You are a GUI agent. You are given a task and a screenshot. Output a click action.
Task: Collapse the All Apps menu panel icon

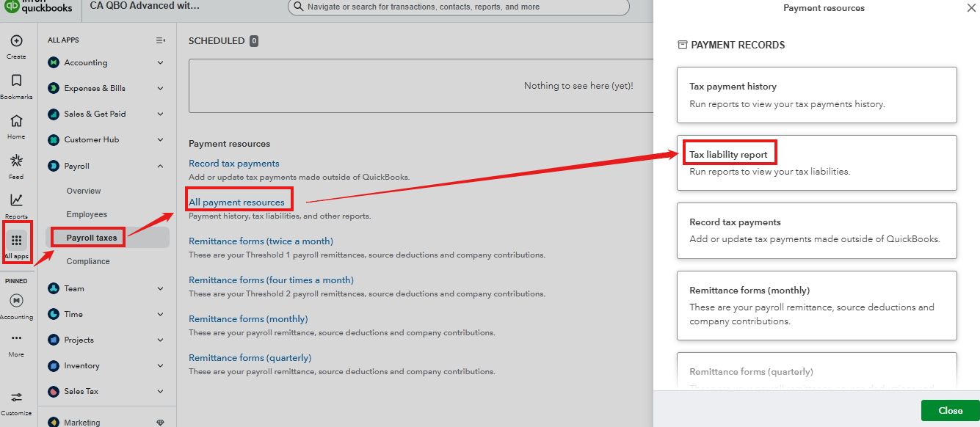(160, 40)
